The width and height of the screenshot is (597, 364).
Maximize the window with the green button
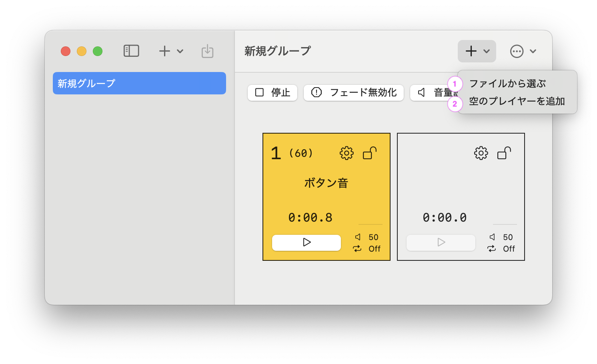98,51
